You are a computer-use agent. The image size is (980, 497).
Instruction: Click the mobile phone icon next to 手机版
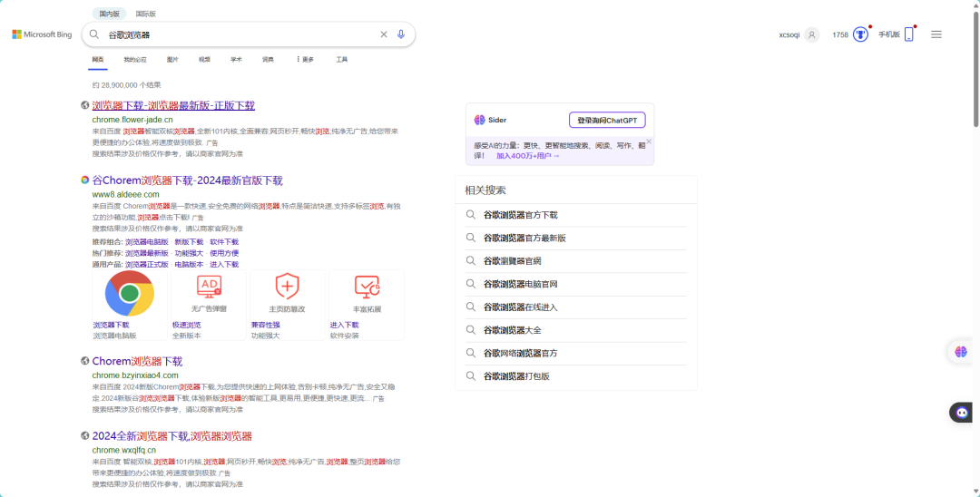909,34
